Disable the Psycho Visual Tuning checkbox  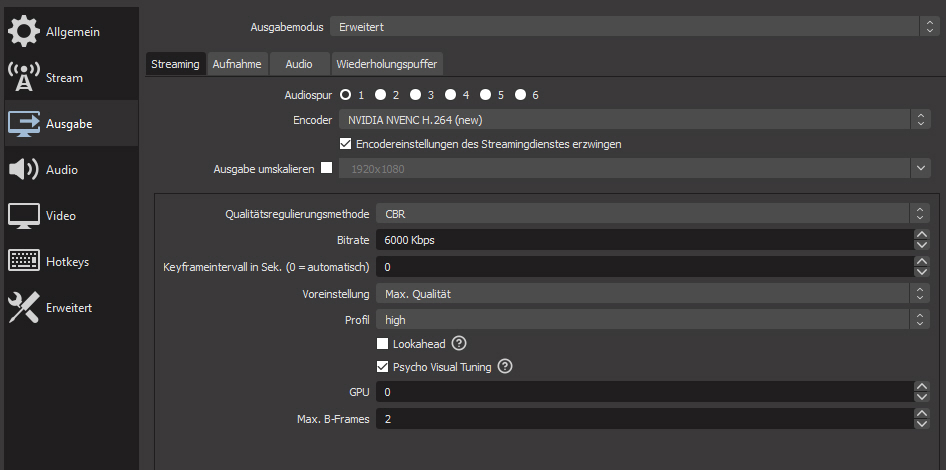point(383,367)
